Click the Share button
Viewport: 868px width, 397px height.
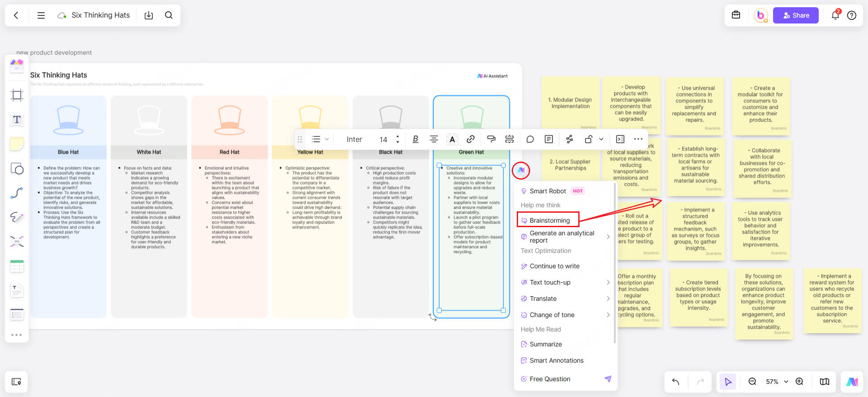[x=796, y=15]
